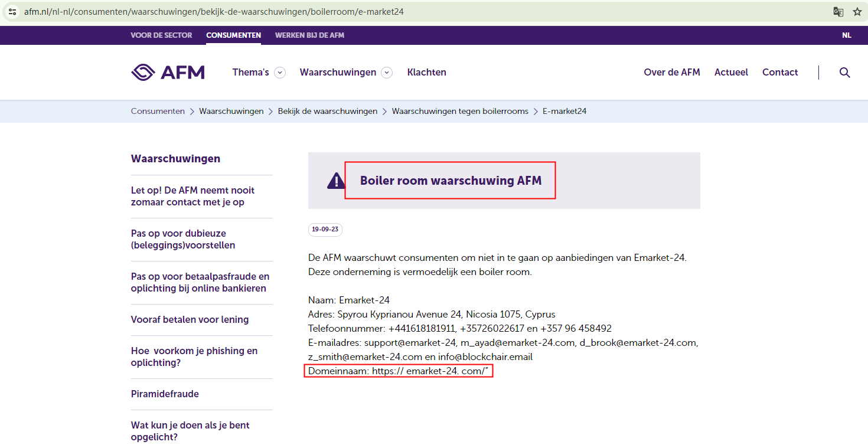Image resolution: width=868 pixels, height=448 pixels.
Task: Click the warning triangle icon
Action: [336, 181]
